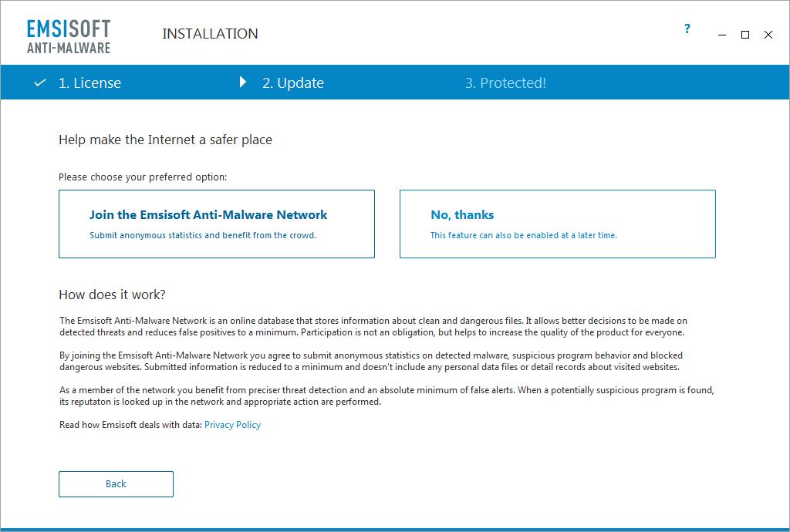Click the paragraph starting 'By joining the Emsisoft'
The width and height of the screenshot is (790, 532).
371,362
